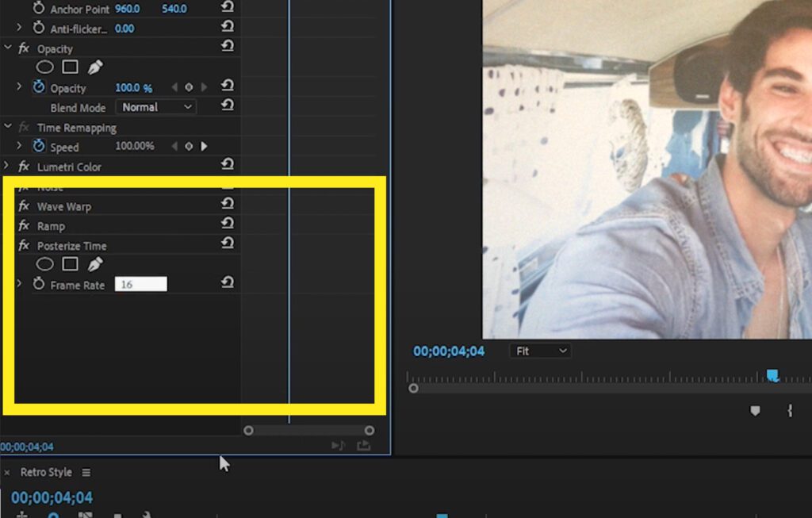The height and width of the screenshot is (518, 812).
Task: Expand the Lumetri Color effect
Action: tap(7, 167)
